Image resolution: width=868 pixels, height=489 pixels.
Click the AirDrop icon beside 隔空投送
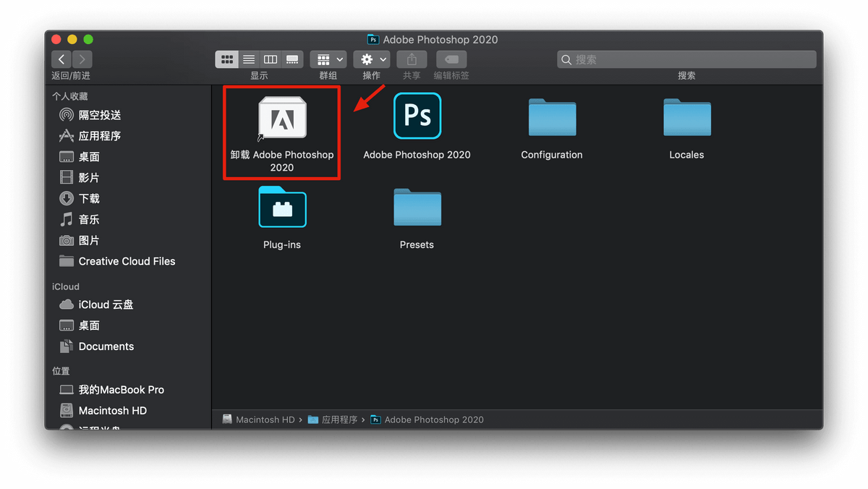pyautogui.click(x=67, y=115)
